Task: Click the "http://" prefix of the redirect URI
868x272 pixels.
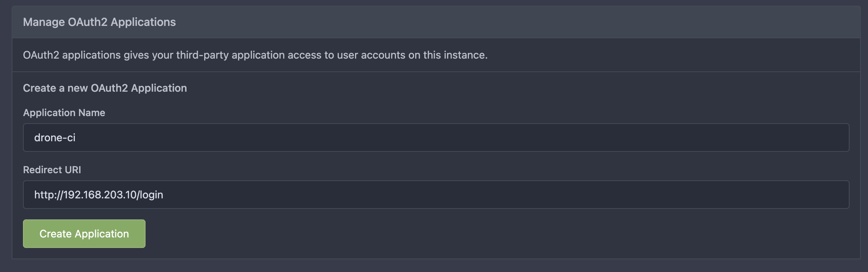Action: click(x=48, y=195)
